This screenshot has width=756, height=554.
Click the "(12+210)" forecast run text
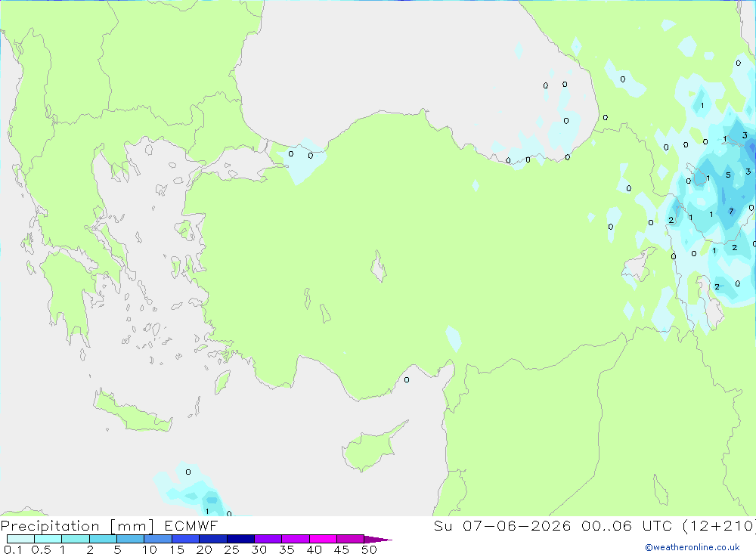pyautogui.click(x=720, y=525)
